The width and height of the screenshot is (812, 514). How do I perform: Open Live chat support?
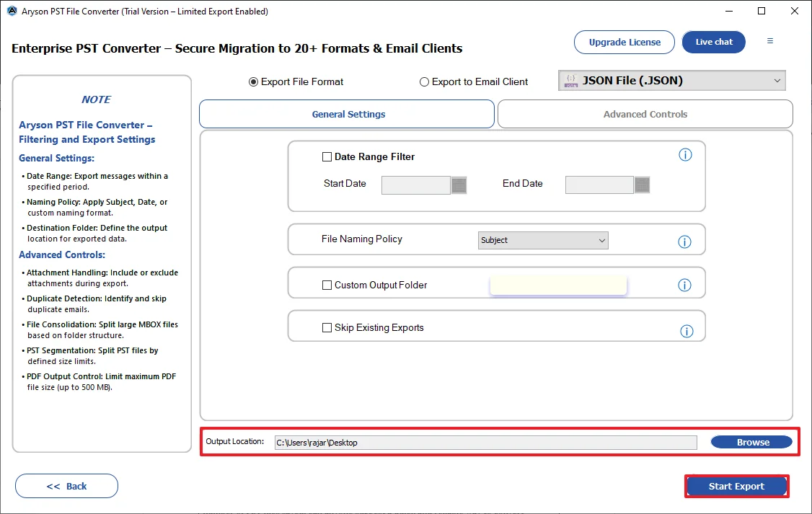tap(714, 42)
